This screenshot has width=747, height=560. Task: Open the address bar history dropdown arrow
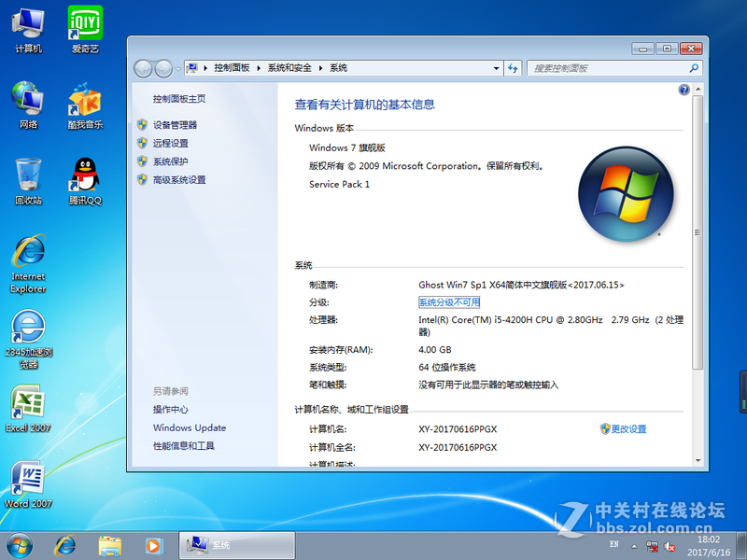tap(498, 67)
